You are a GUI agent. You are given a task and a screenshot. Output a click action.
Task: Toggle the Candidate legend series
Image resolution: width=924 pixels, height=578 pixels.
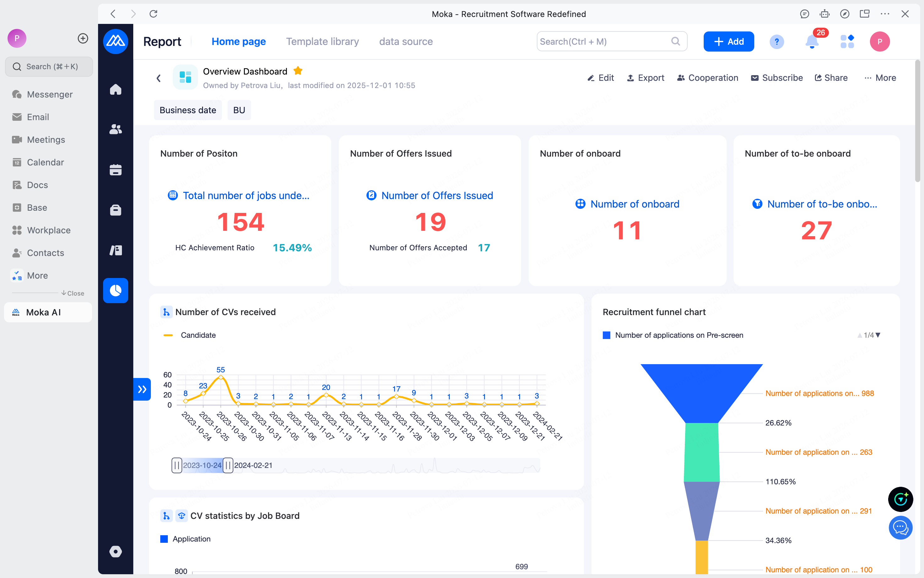(x=190, y=335)
